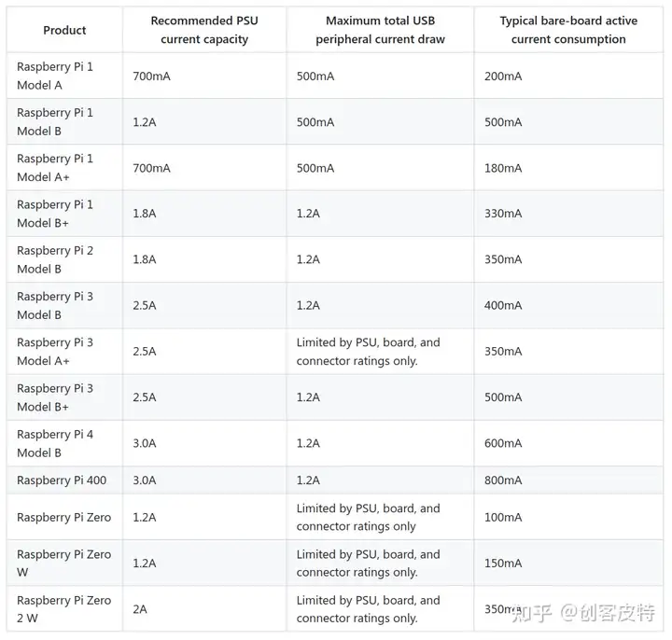Select "1.8A" in Pi 1 Model B+ row
672x640 pixels.
coord(145,214)
